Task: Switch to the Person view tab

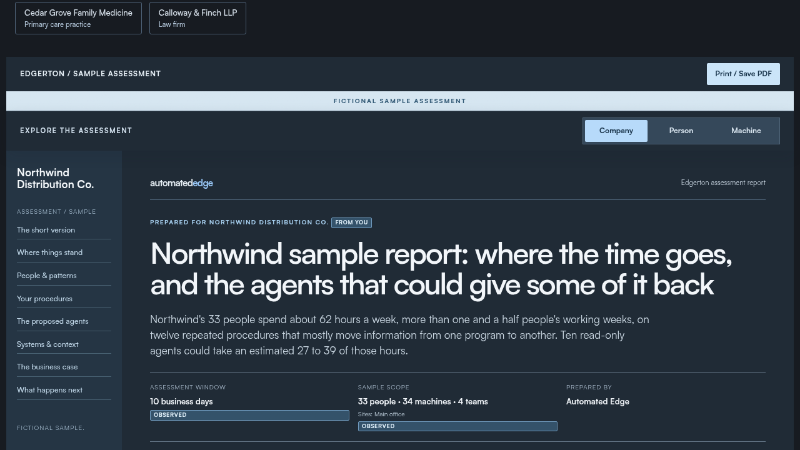Action: (681, 131)
